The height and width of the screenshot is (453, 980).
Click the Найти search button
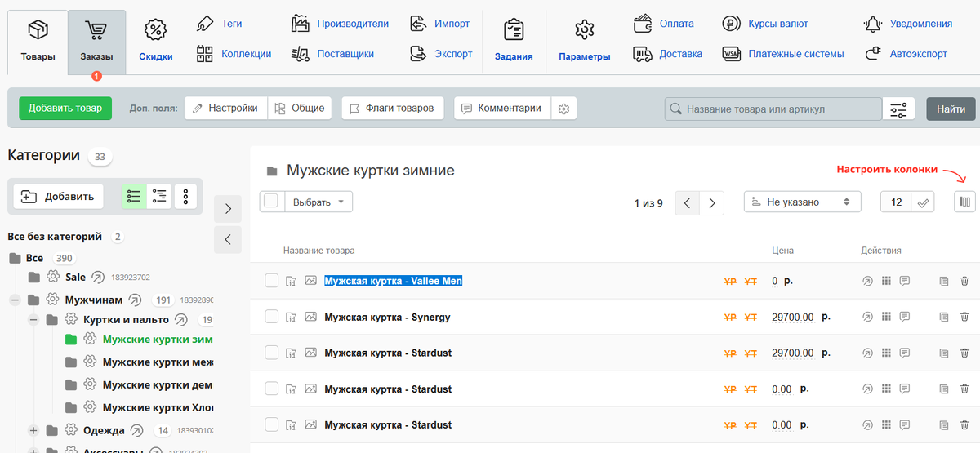coord(951,109)
